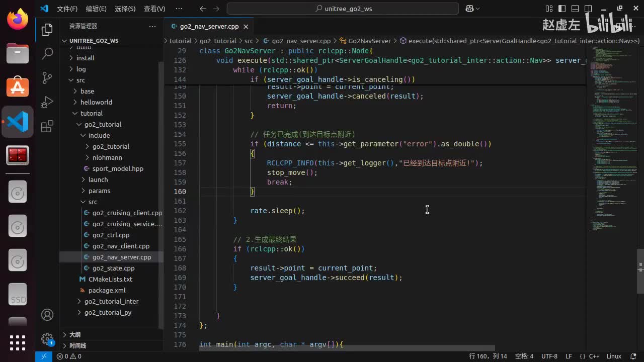Open Ubuntu App Center from dock
The height and width of the screenshot is (362, 644).
click(x=18, y=87)
